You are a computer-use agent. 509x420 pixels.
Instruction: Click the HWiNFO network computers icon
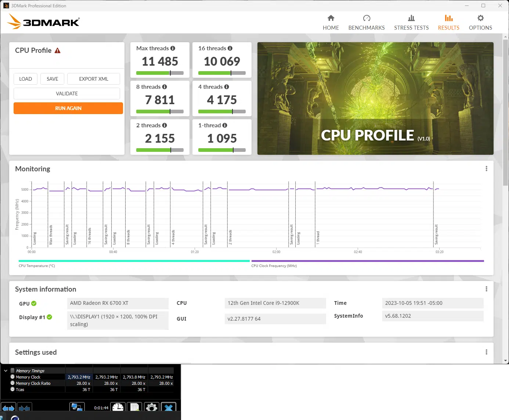pos(77,408)
